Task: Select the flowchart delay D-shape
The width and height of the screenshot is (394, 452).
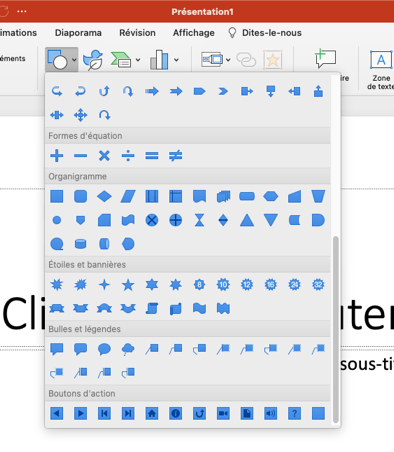Action: coord(318,220)
